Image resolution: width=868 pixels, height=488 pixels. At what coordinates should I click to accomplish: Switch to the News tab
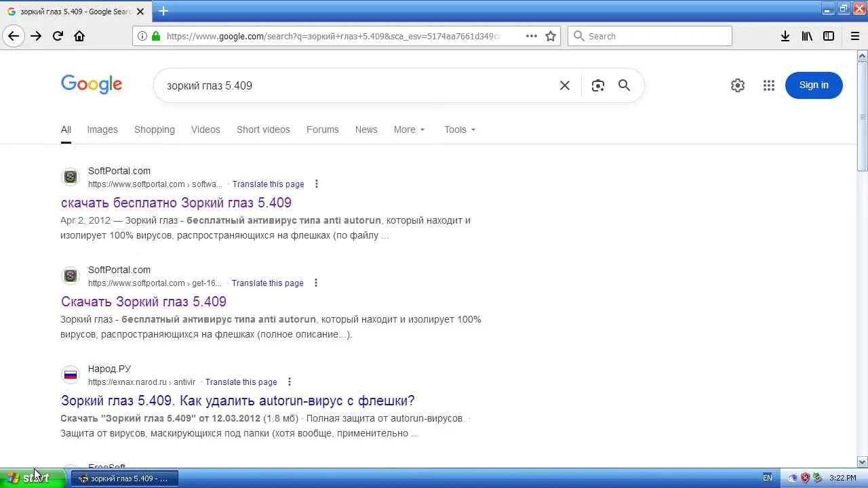tap(366, 129)
